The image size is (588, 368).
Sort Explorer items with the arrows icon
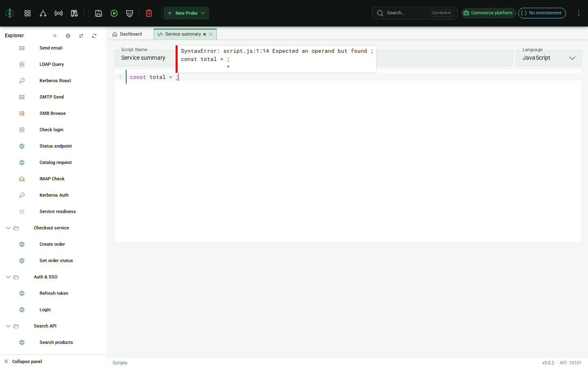pos(81,36)
